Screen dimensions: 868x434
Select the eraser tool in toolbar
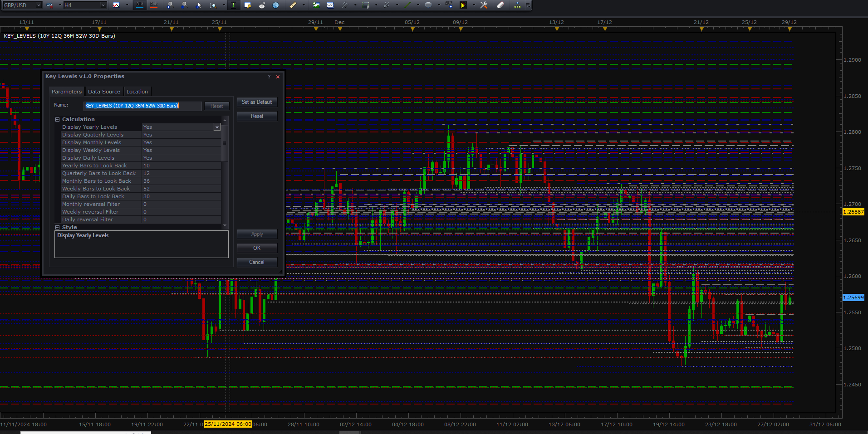[500, 5]
